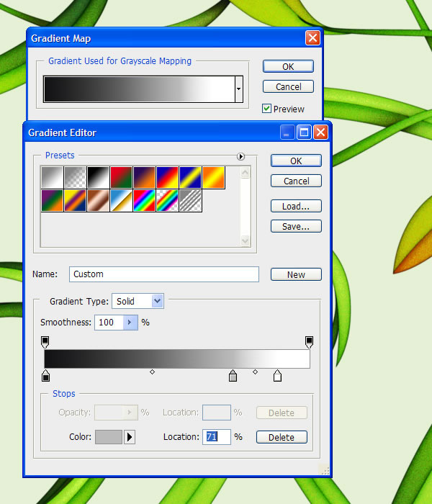Select the gray color stop at 71%
Screen dimensions: 432x504
pos(233,376)
